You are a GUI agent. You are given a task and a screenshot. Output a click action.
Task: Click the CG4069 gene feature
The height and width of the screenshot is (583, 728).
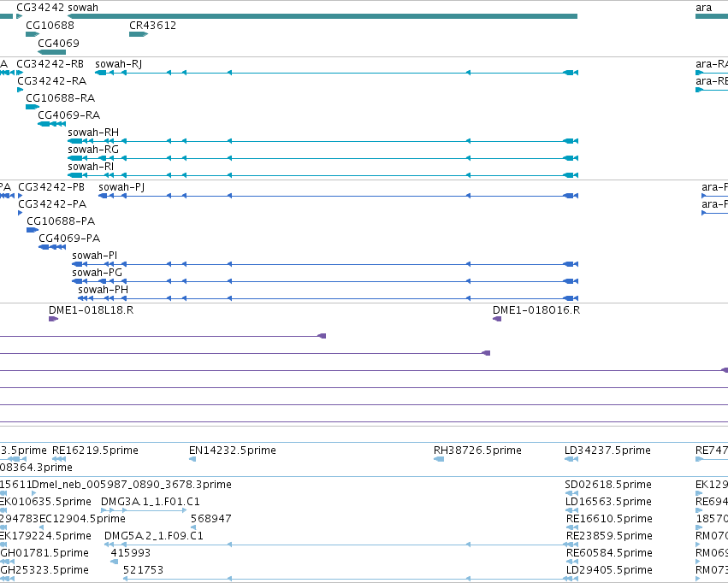[x=51, y=51]
